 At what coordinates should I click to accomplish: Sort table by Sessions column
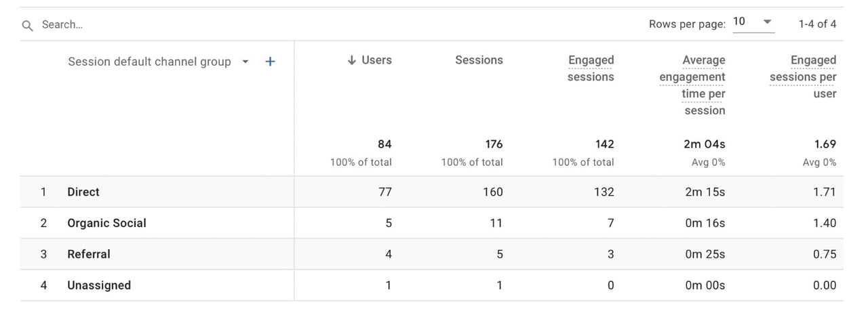coord(479,60)
